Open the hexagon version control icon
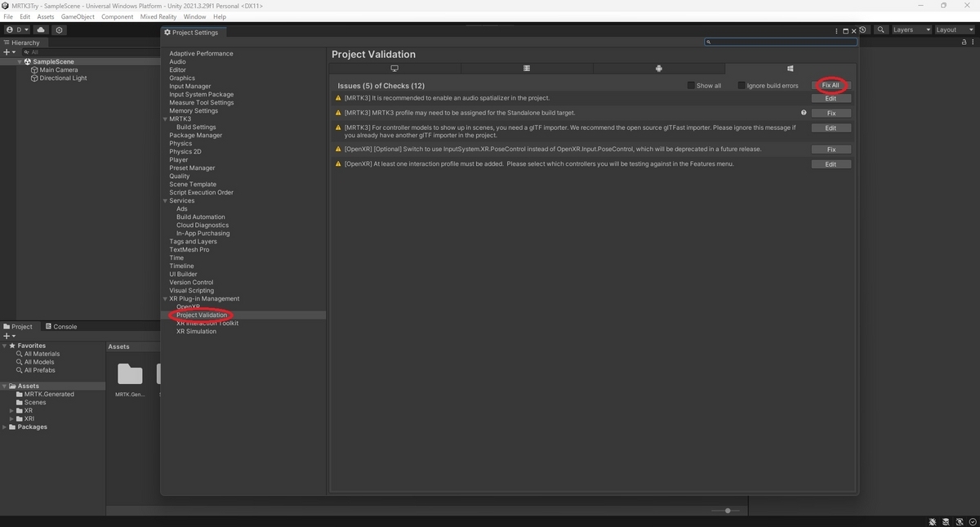The width and height of the screenshot is (980, 527). coord(59,30)
